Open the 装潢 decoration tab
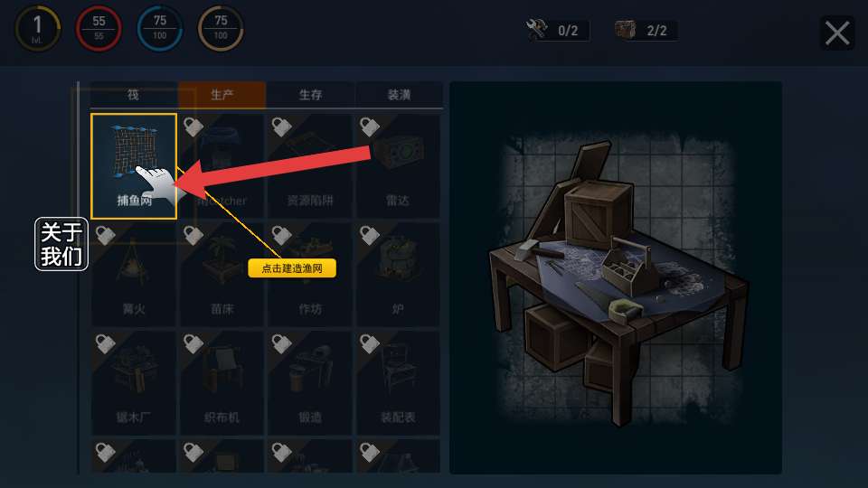This screenshot has height=488, width=868. click(399, 95)
